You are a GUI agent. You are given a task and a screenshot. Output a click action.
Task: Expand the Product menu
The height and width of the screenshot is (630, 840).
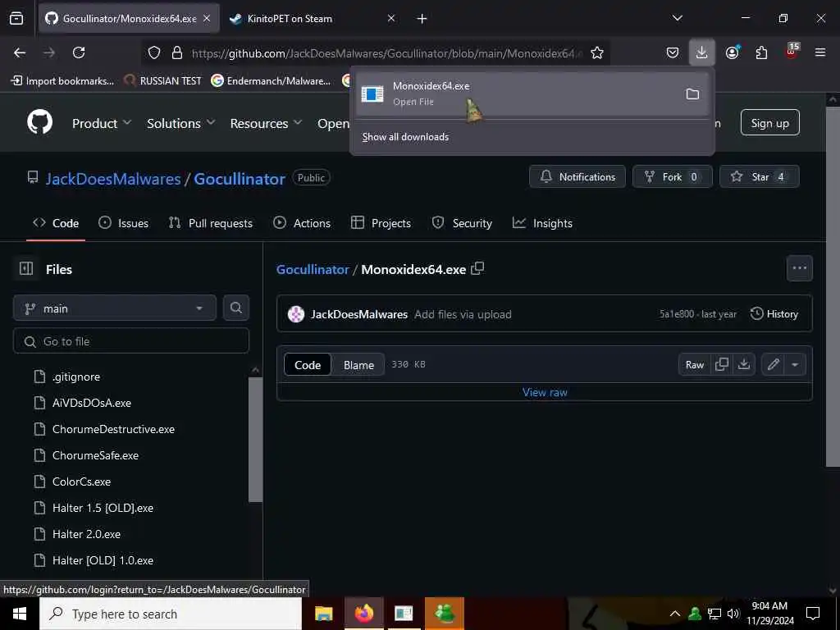(x=102, y=123)
